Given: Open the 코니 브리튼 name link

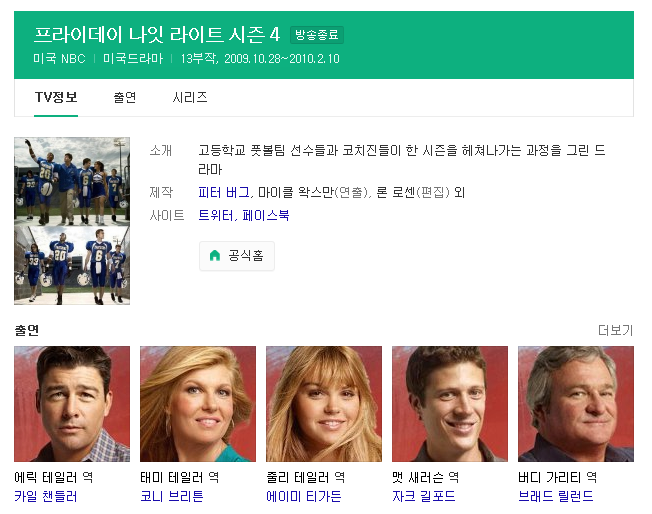Looking at the screenshot, I should tap(172, 496).
